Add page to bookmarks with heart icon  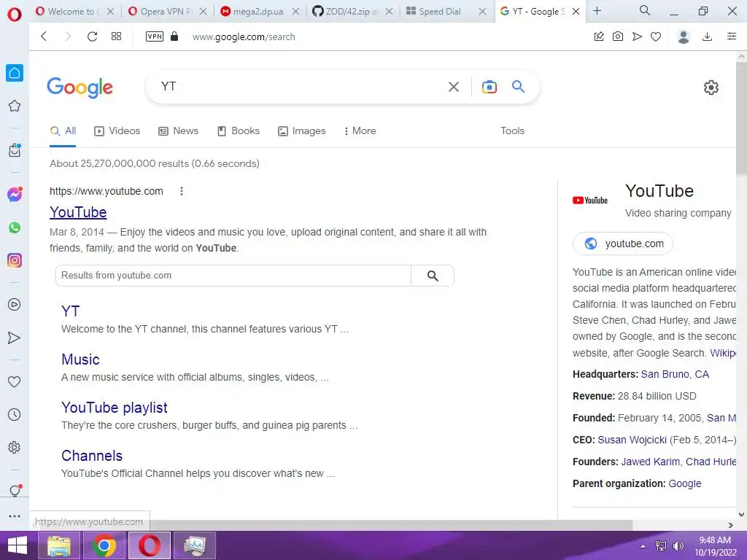pos(656,36)
